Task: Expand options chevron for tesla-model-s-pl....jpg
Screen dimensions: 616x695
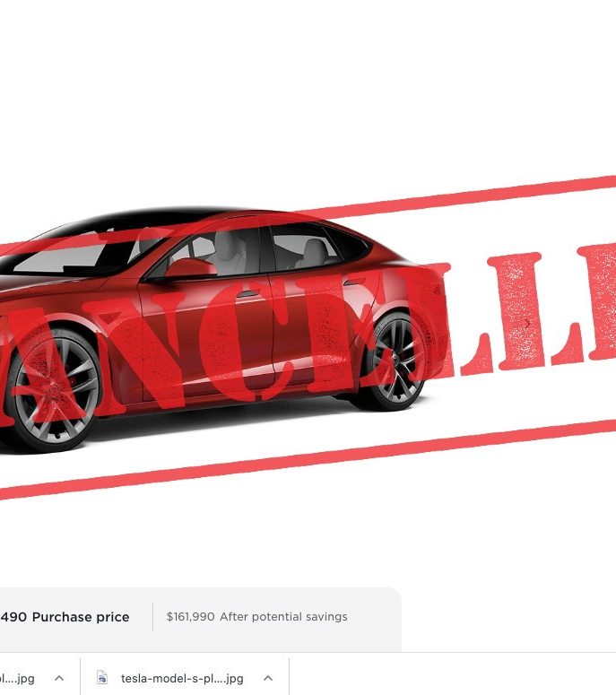Action: coord(268,678)
